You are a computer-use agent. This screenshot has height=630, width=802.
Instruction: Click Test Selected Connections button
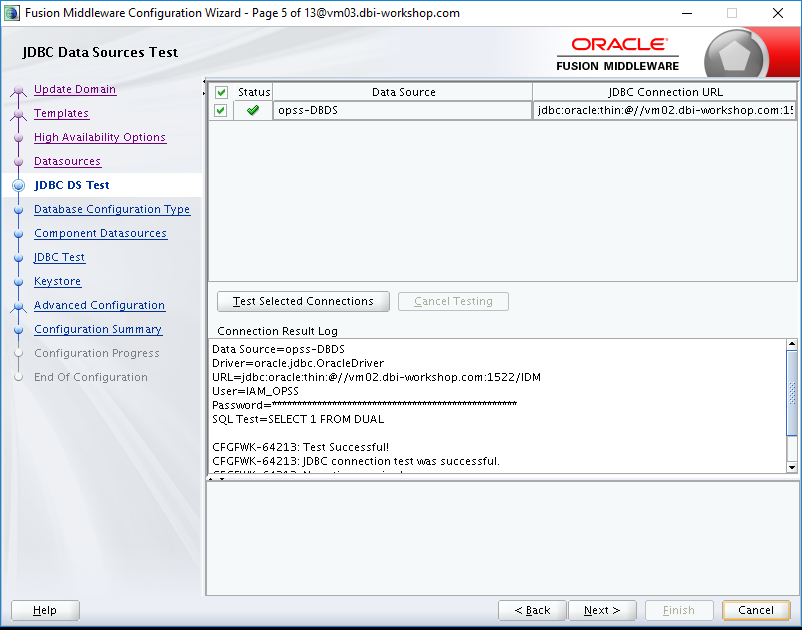pos(303,301)
